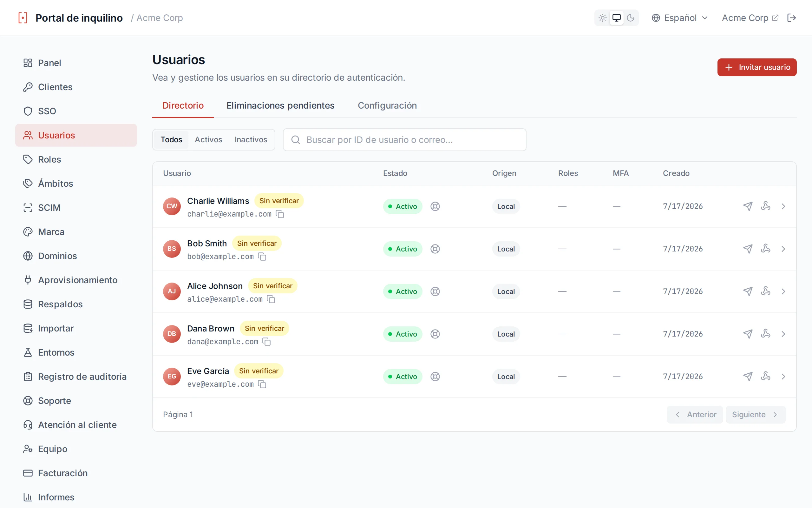The image size is (812, 508).
Task: Click the Siguiente pagination button
Action: [x=755, y=415]
